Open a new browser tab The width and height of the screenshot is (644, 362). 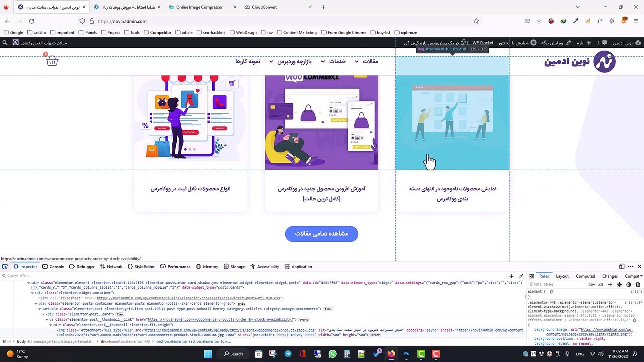click(323, 7)
